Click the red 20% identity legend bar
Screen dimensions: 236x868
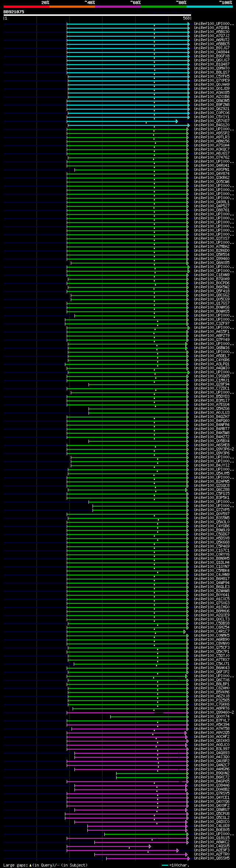pyautogui.click(x=26, y=7)
